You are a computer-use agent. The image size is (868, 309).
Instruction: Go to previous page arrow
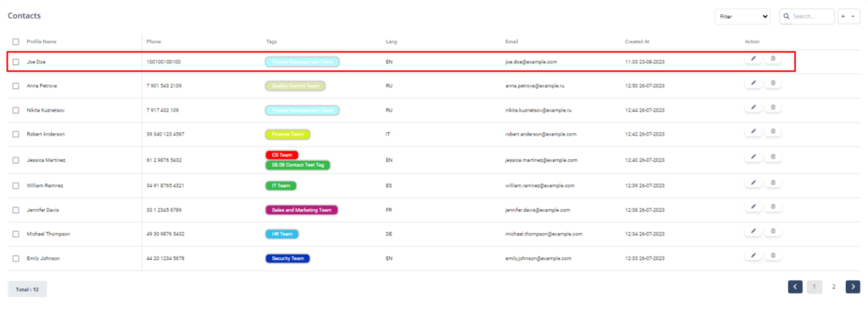[x=795, y=287]
